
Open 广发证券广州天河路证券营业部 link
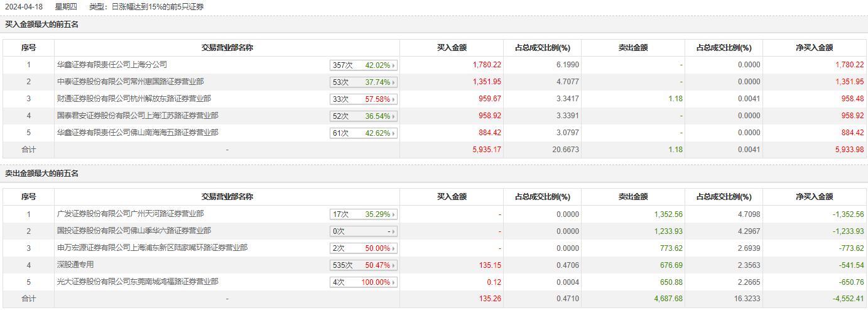tap(130, 214)
